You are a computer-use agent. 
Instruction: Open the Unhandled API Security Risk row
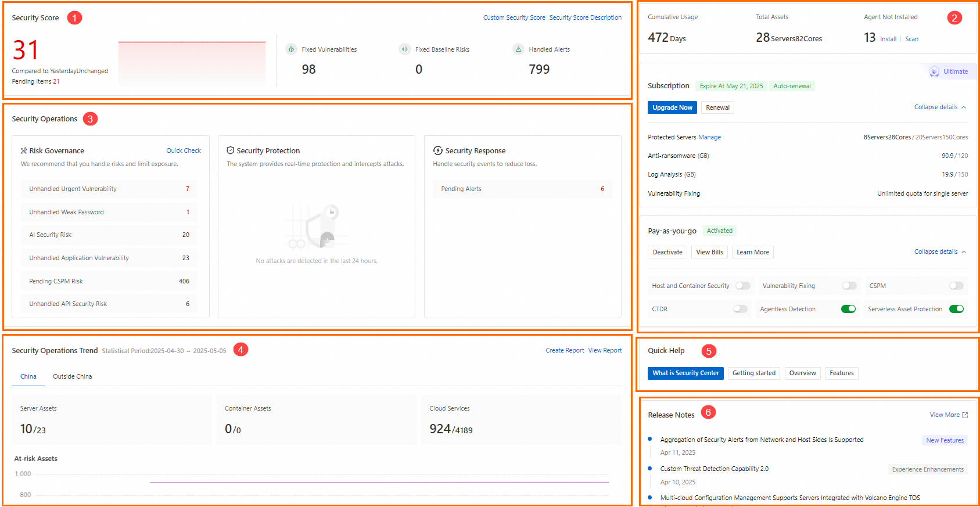109,304
